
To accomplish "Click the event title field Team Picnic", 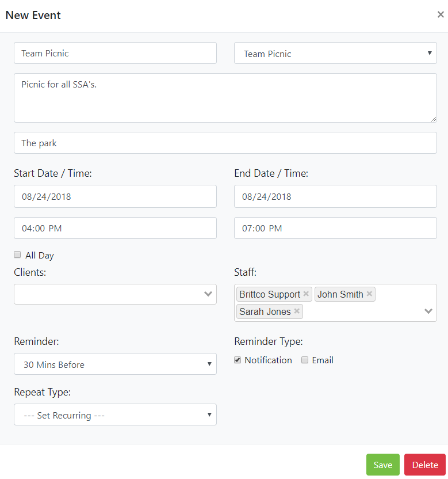I will coord(115,54).
